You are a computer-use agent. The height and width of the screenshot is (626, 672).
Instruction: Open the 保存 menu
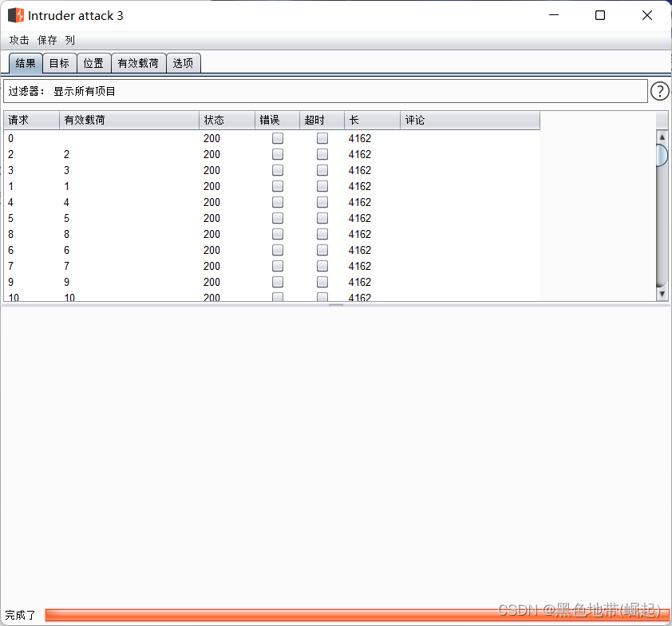[x=47, y=40]
